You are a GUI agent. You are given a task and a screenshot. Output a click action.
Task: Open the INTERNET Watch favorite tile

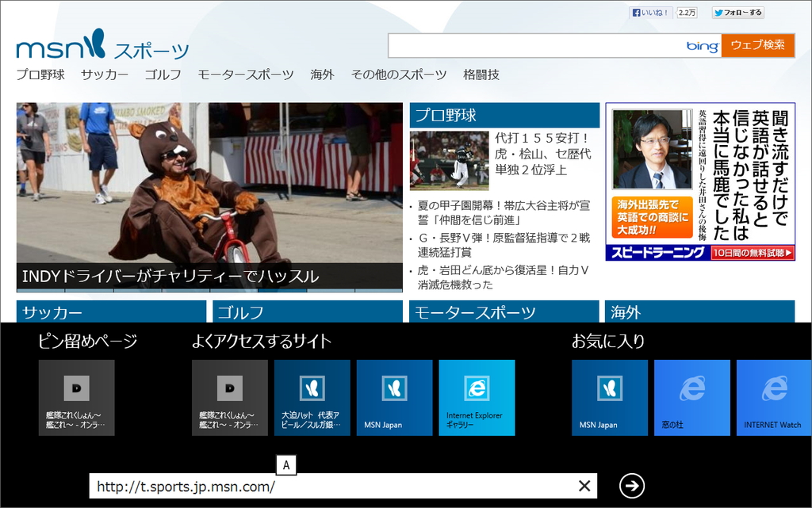pyautogui.click(x=773, y=397)
